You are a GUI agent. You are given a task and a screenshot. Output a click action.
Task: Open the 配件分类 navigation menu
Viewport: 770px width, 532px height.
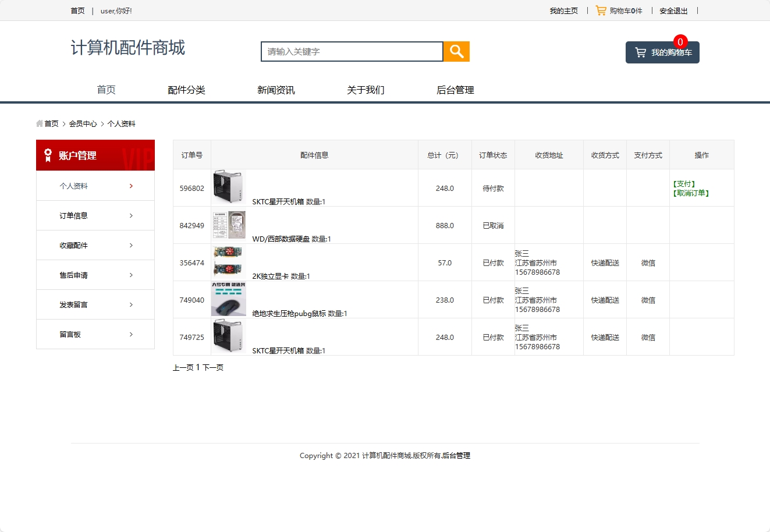point(186,90)
